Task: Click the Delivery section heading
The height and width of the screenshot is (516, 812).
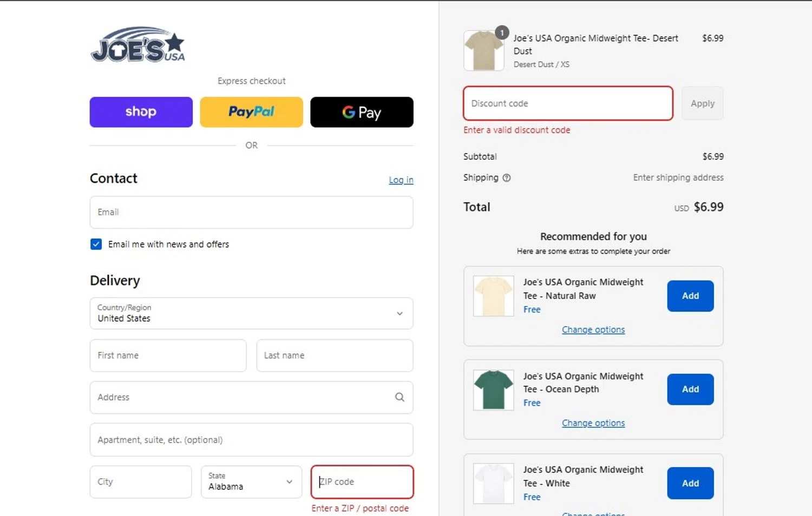Action: 115,281
